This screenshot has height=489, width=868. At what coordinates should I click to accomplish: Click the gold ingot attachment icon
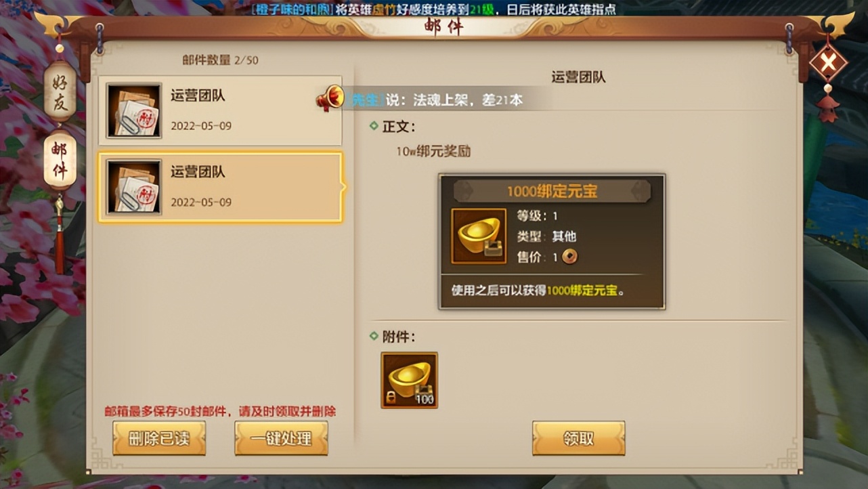tap(409, 380)
